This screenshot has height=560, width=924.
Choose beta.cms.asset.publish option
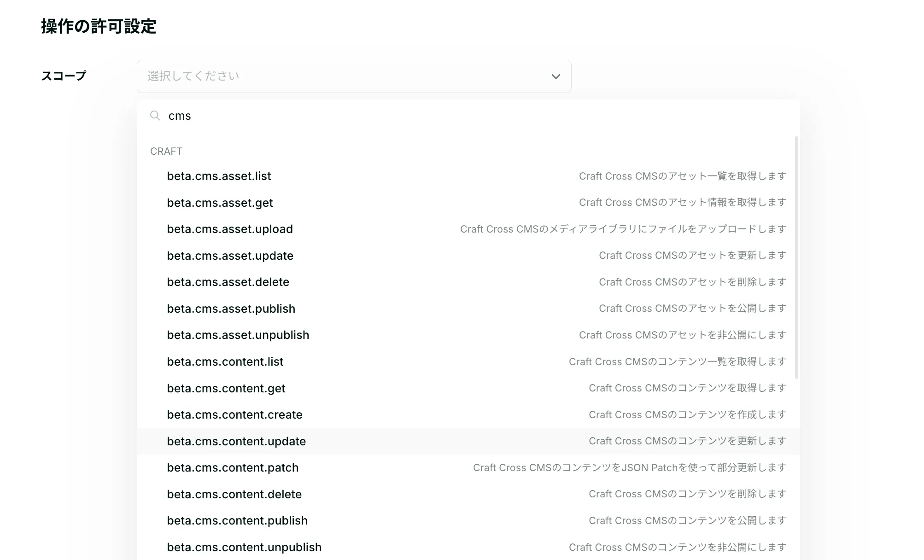coord(468,309)
